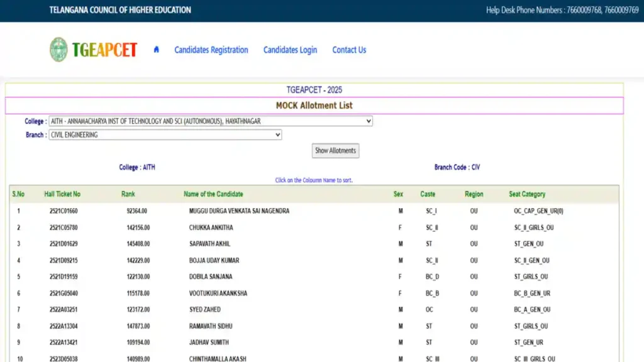Click the College : AITH label
The width and height of the screenshot is (644, 362).
point(137,167)
